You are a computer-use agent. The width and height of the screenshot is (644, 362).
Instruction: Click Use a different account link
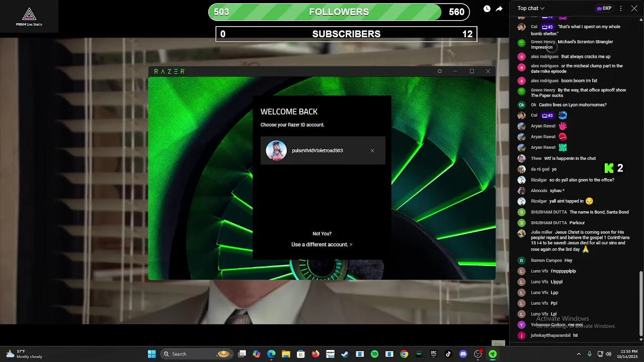coord(322,245)
